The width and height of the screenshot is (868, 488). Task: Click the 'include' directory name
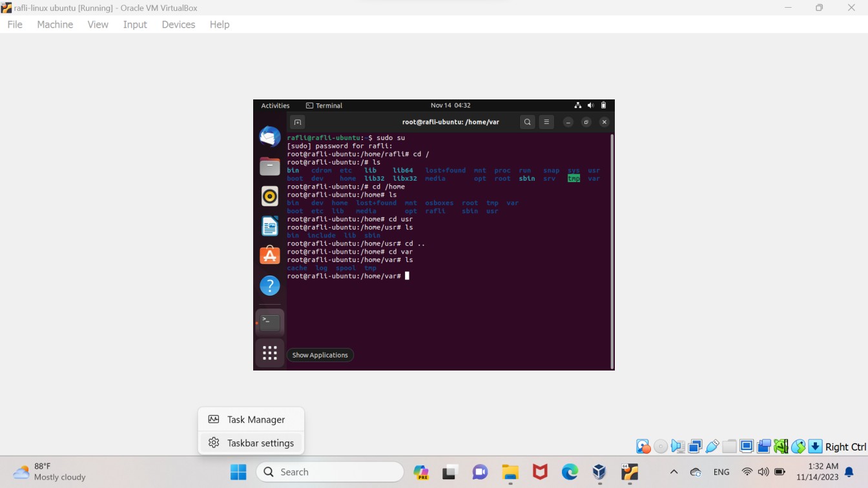tap(322, 236)
